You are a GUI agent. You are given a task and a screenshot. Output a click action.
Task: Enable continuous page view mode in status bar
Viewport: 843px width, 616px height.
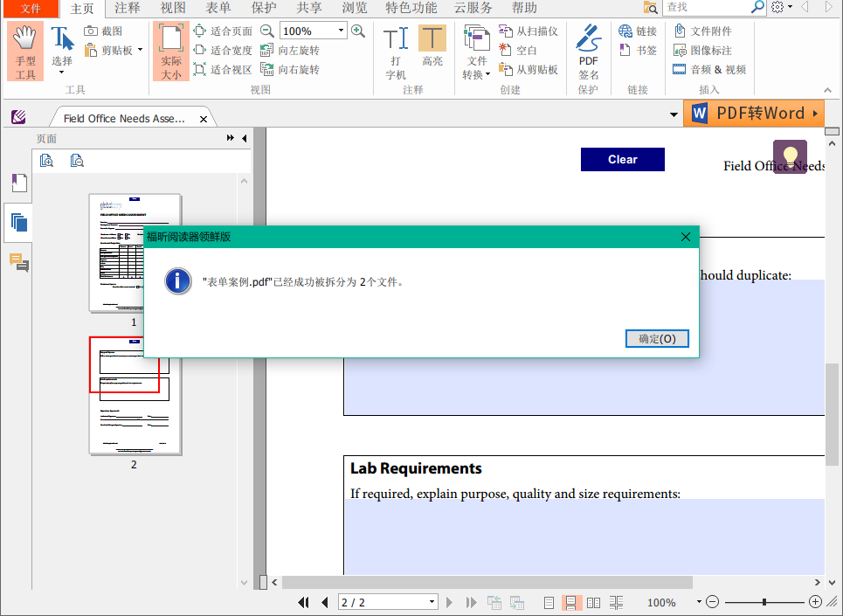pos(572,602)
